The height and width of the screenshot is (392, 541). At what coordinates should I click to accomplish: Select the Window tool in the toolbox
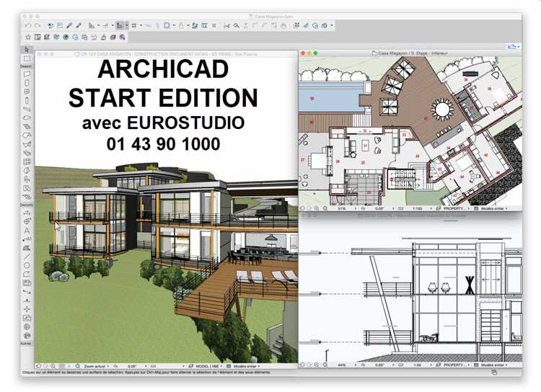tap(27, 92)
